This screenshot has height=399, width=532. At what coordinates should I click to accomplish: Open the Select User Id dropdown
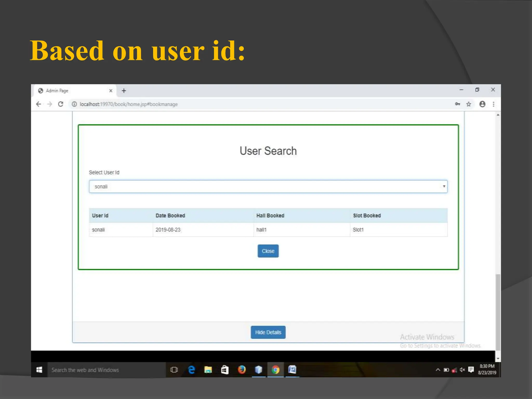tap(268, 187)
